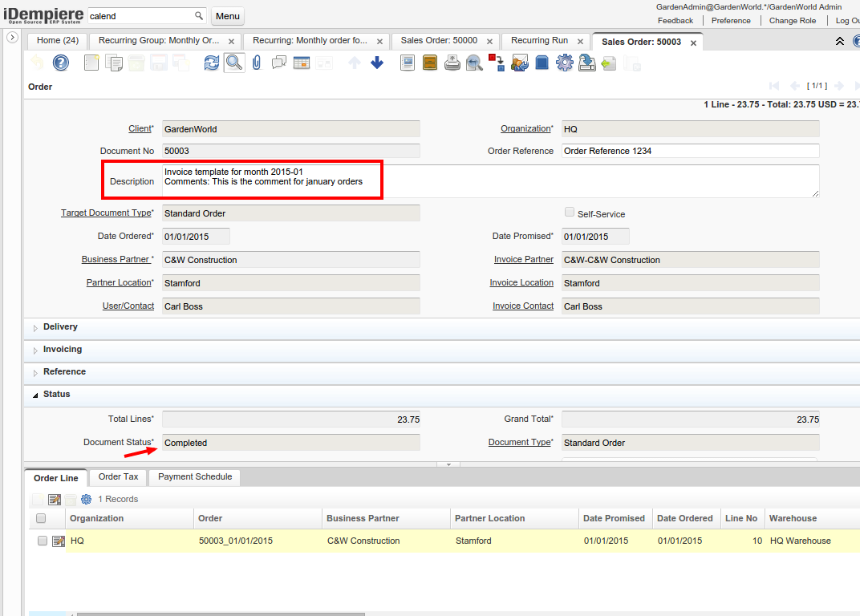Viewport: 860px width, 616px height.
Task: Check the HQ order line row checkbox
Action: (x=43, y=541)
